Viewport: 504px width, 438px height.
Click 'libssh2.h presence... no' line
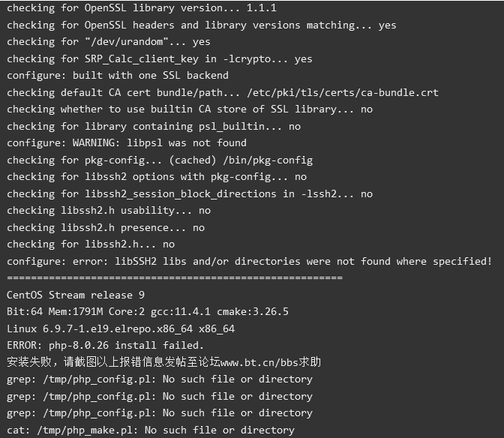pyautogui.click(x=106, y=227)
